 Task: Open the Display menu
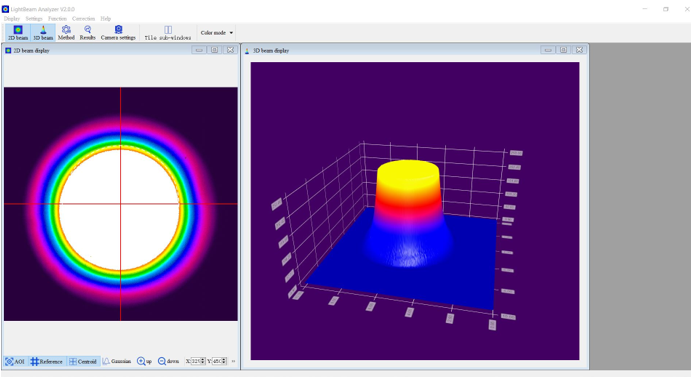point(11,19)
